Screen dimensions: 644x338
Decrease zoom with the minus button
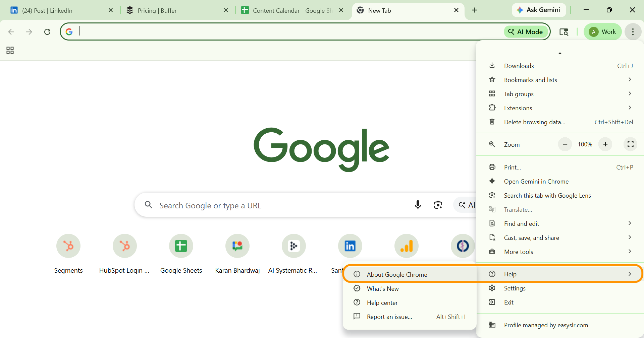(x=565, y=144)
